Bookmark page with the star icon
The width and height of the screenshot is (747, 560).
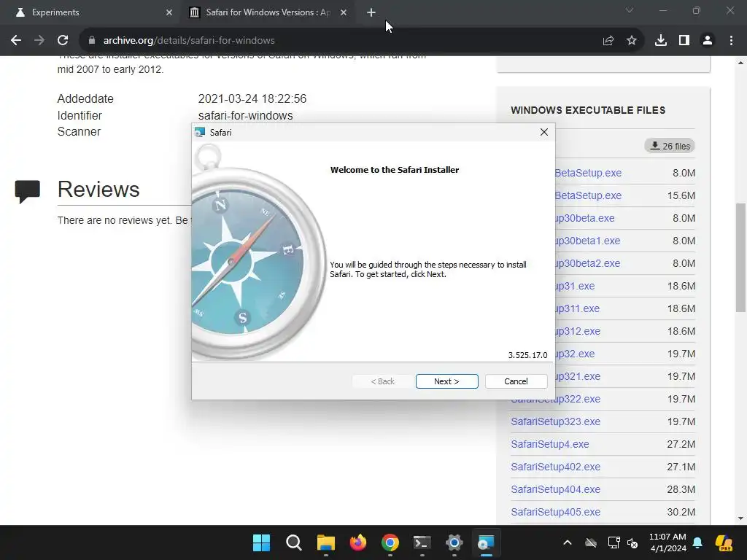[632, 41]
